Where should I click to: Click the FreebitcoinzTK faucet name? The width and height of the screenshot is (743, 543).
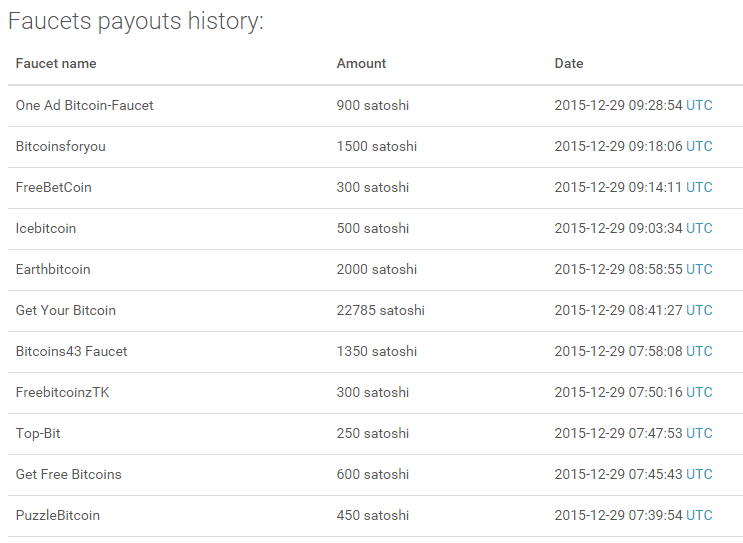pyautogui.click(x=63, y=392)
